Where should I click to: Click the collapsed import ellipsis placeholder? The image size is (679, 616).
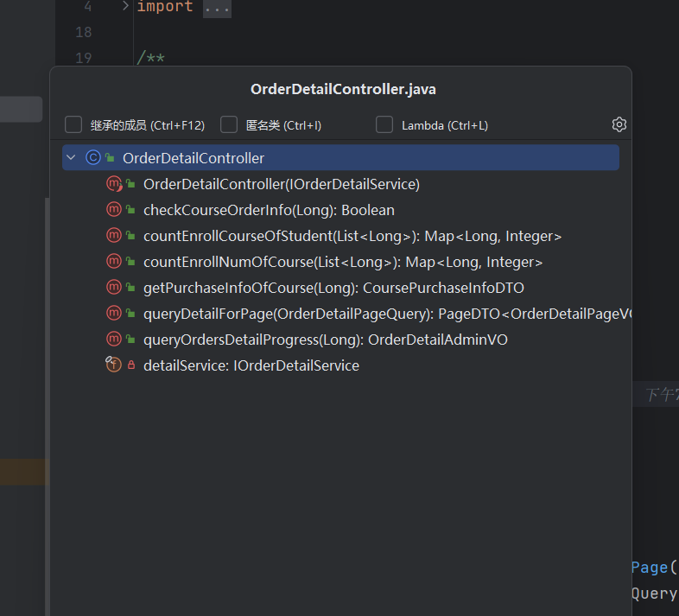217,8
